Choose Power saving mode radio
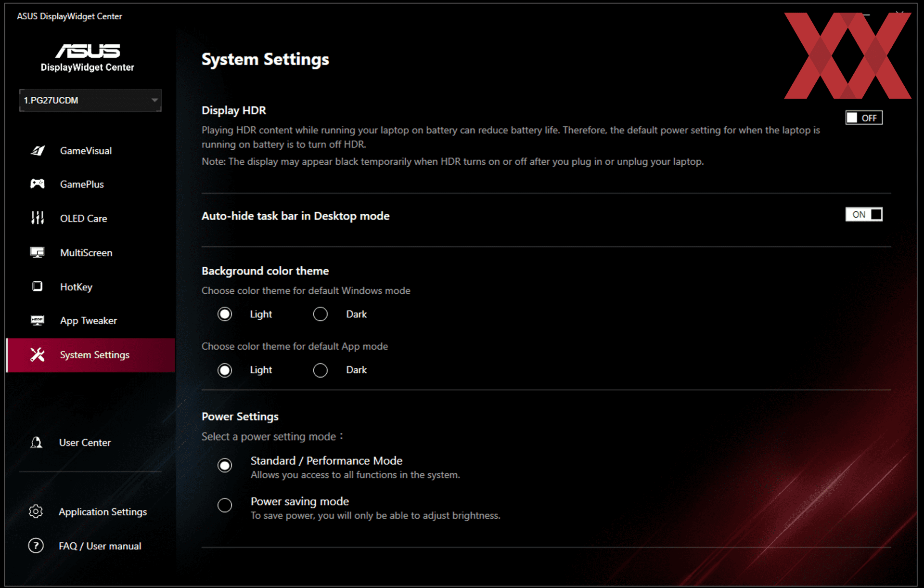The image size is (924, 588). [225, 505]
